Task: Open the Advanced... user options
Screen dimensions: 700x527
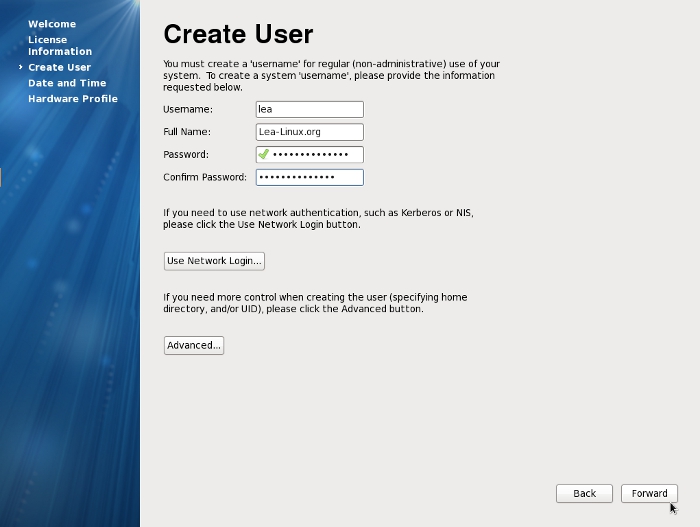Action: [194, 345]
